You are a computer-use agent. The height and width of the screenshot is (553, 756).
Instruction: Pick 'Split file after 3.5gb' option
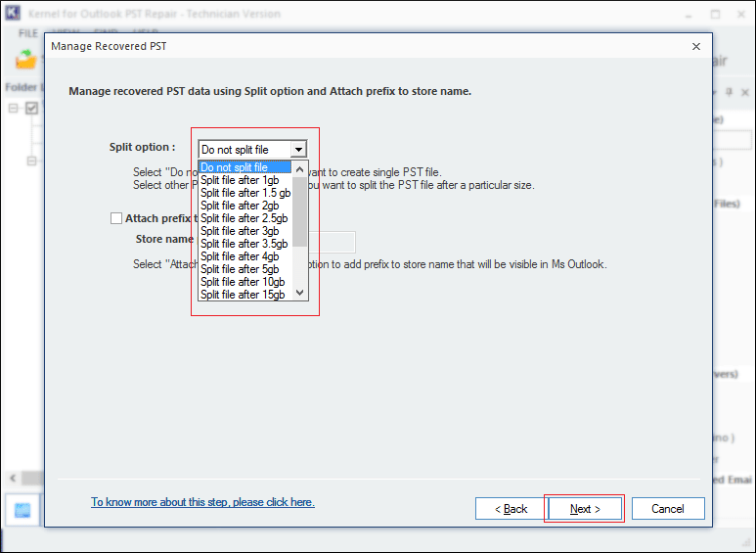tap(245, 244)
